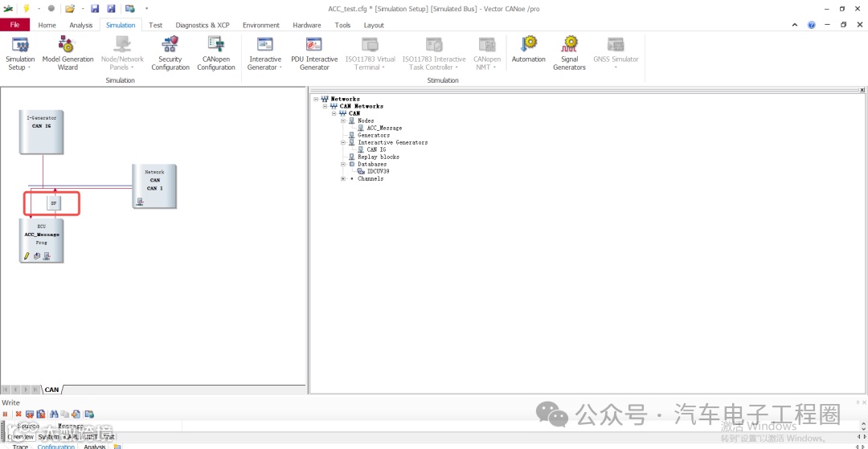Open the Diagnostics & XCP tab
868x449 pixels.
(203, 25)
